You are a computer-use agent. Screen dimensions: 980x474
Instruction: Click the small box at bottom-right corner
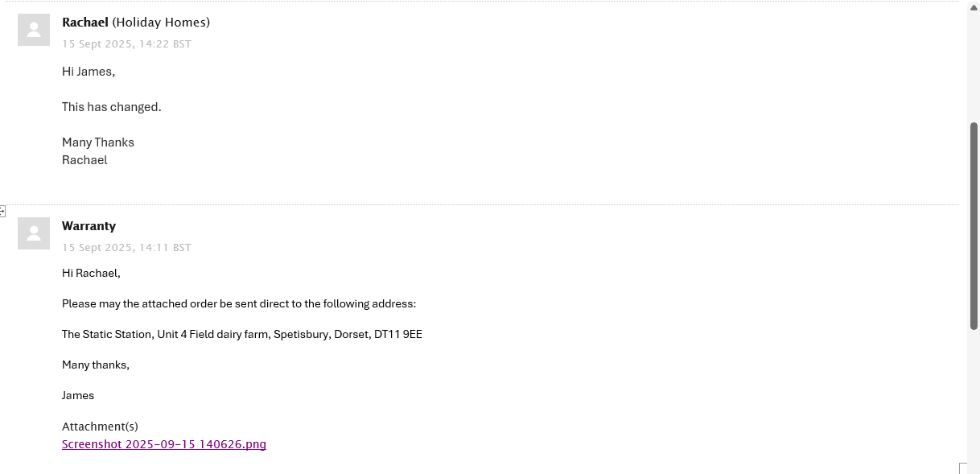(x=964, y=468)
